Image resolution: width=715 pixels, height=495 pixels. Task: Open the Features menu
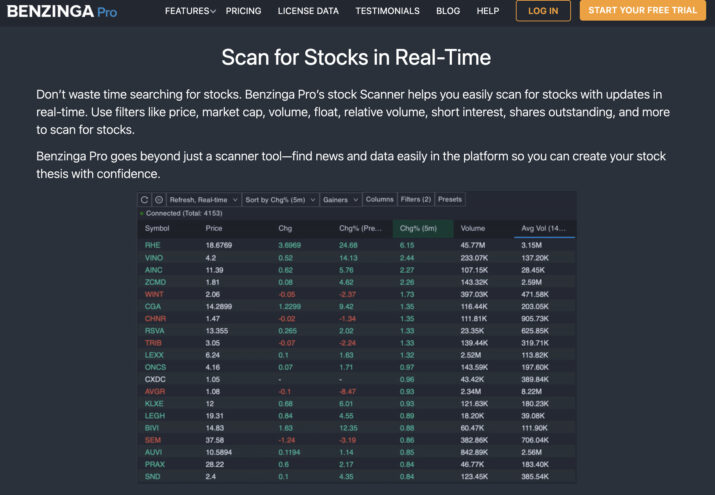[190, 11]
